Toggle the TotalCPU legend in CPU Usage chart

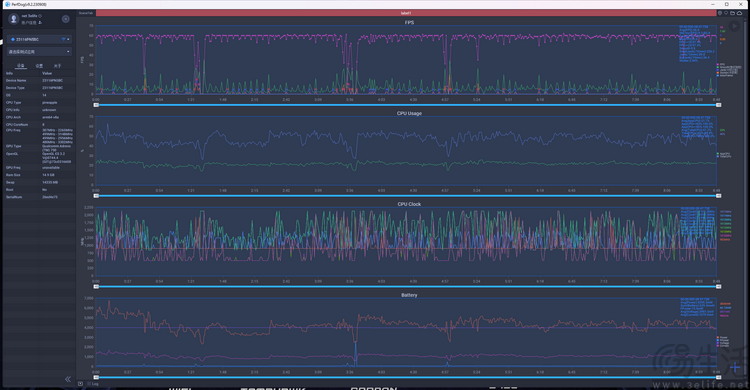click(x=724, y=156)
